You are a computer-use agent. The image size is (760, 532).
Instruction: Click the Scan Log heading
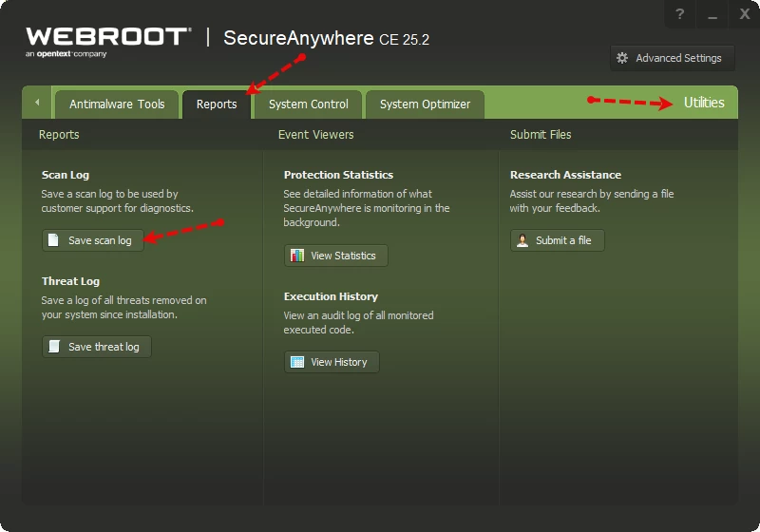pyautogui.click(x=66, y=175)
